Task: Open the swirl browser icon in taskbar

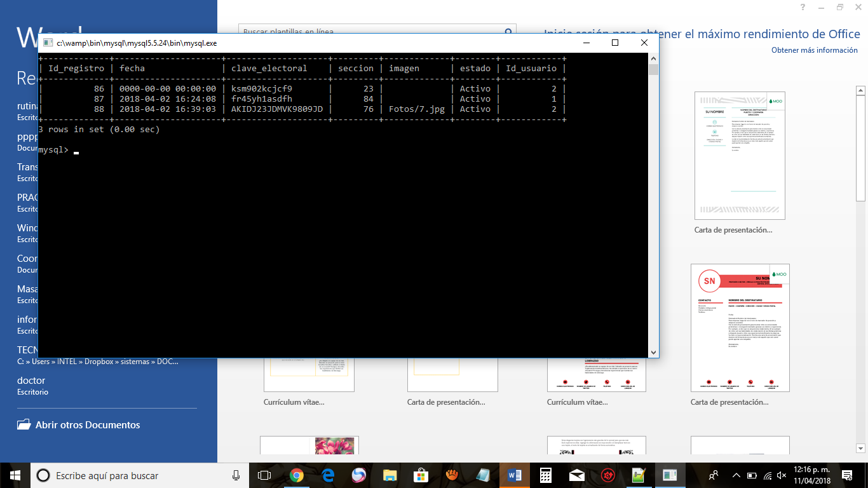Action: coord(359,475)
